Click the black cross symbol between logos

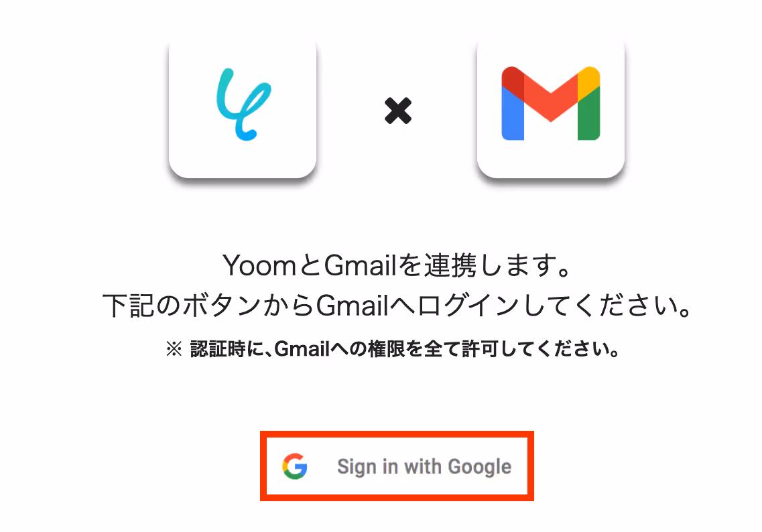398,111
